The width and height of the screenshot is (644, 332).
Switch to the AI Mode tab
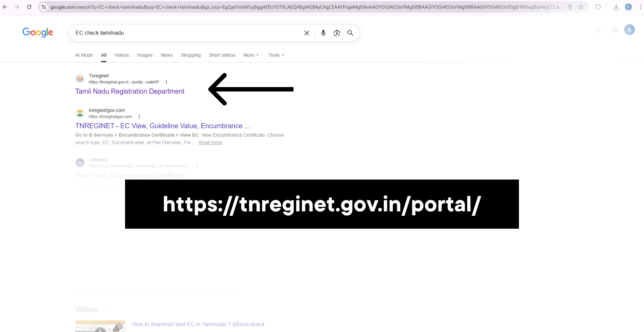coord(84,55)
